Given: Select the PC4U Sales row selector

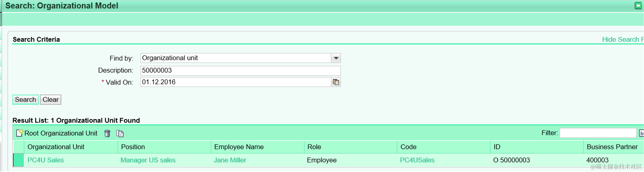Looking at the screenshot, I should click(x=18, y=160).
